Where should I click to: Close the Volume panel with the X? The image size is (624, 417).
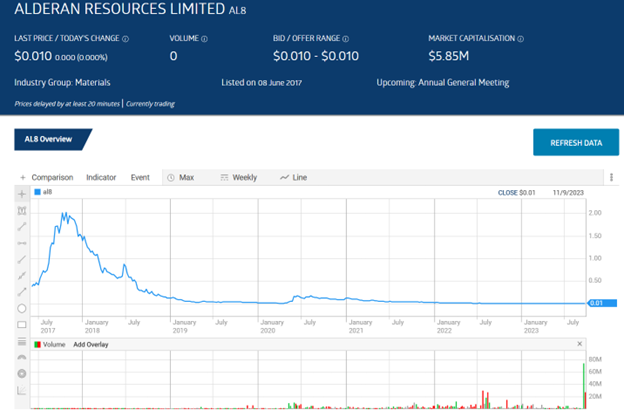point(579,344)
